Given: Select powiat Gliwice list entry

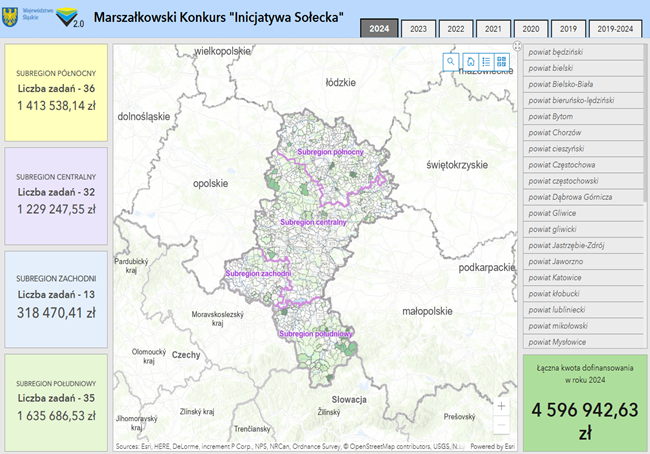Looking at the screenshot, I should tap(582, 213).
